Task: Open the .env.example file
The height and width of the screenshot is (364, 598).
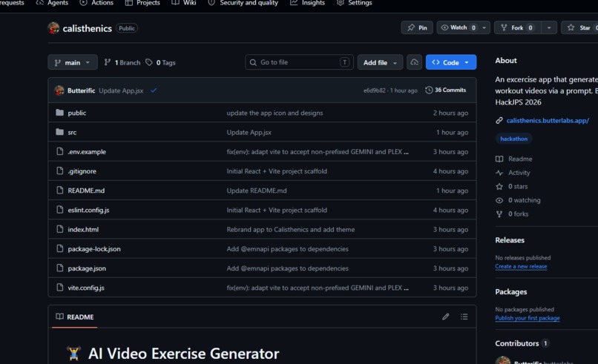Action: pos(87,152)
